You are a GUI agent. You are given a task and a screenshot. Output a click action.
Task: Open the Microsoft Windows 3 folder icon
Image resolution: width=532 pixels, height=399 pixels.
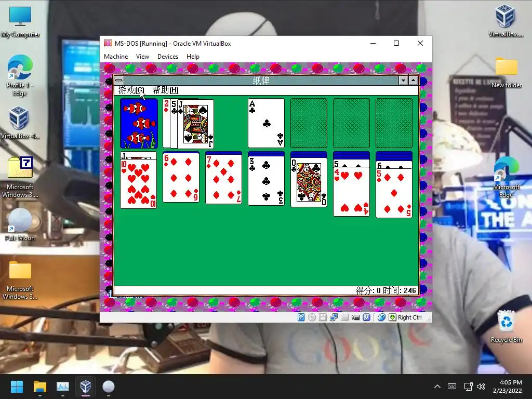pos(20,280)
